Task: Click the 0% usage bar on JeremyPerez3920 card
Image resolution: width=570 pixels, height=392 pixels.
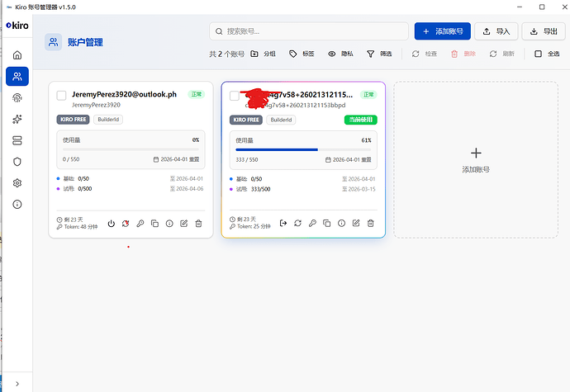Action: tap(131, 149)
